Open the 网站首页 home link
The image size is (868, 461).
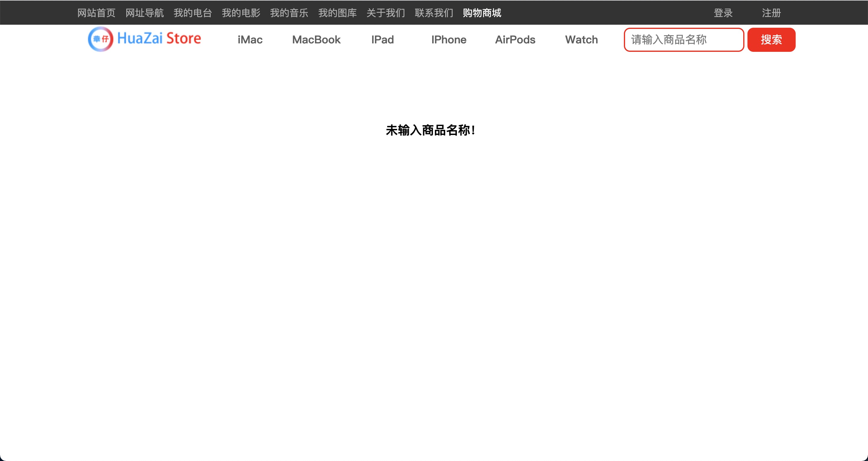96,13
